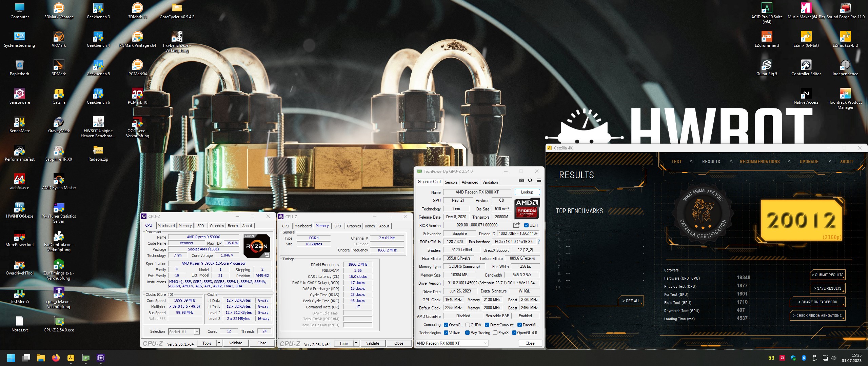Refresh GPU-Z data with the refresh icon
The height and width of the screenshot is (366, 868).
[530, 180]
